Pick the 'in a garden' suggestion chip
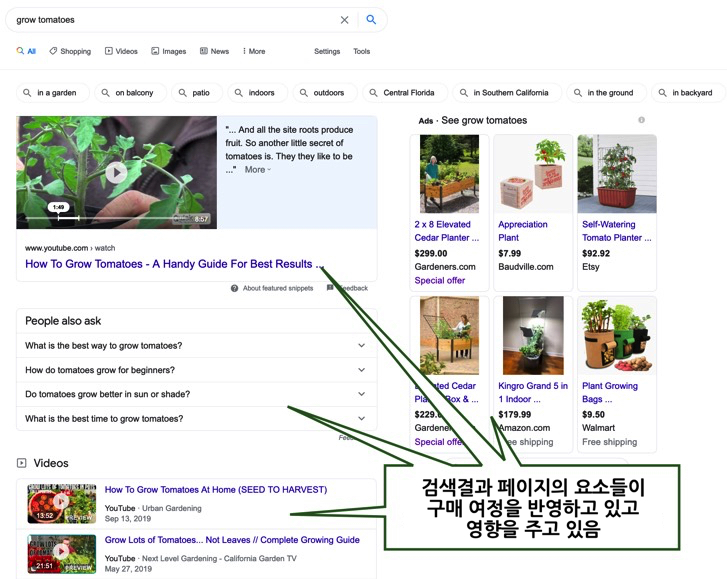Image resolution: width=727 pixels, height=579 pixels. (x=52, y=93)
